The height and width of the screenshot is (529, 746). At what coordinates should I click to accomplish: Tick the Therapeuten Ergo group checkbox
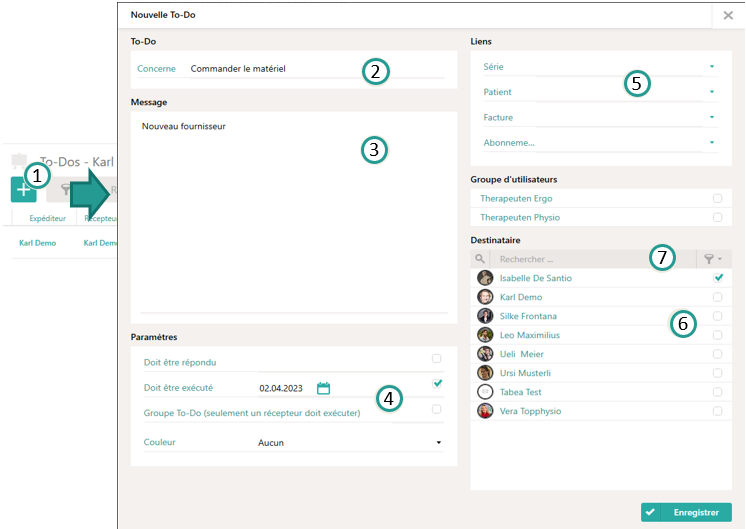(x=717, y=199)
